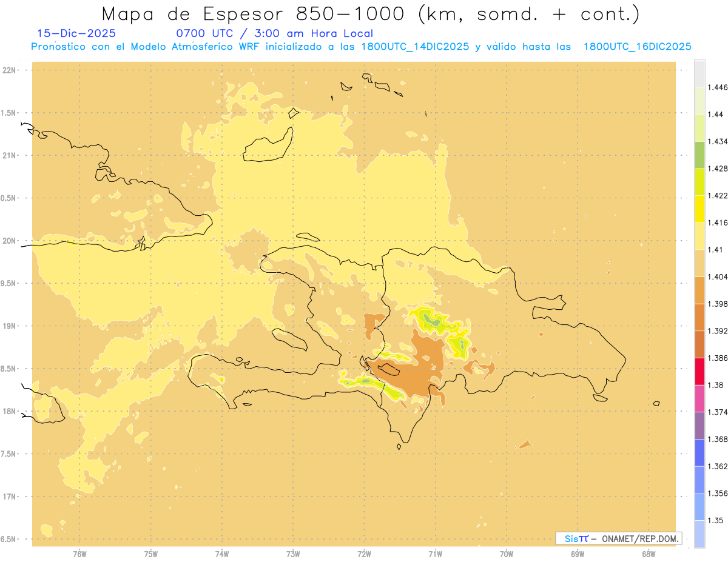Click the gray swatch above 1.446
728x562 pixels.
[699, 73]
